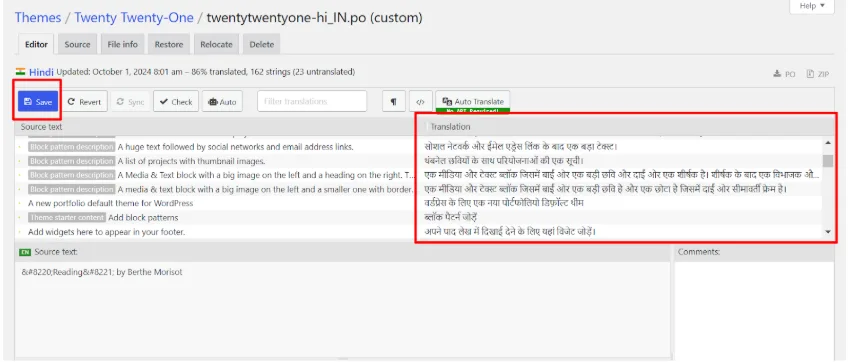Viewport: 848px width, 362px height.
Task: Go to the Relocate tab
Action: (216, 44)
